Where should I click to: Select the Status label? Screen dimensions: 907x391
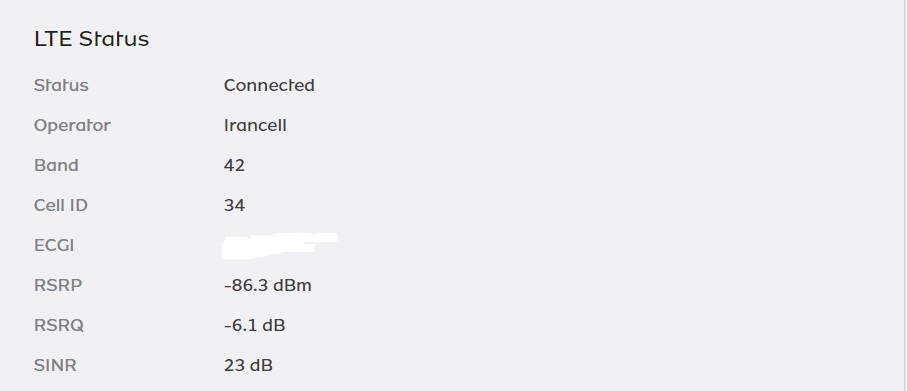pos(61,85)
